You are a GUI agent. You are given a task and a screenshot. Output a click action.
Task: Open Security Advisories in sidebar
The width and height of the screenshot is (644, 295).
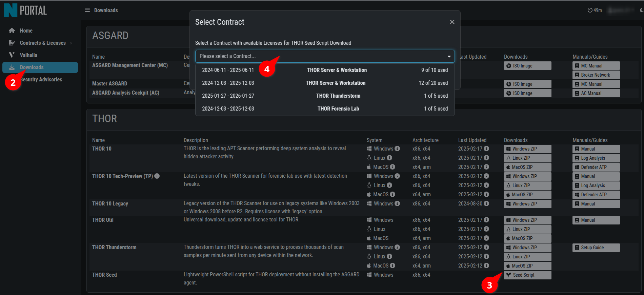click(41, 80)
